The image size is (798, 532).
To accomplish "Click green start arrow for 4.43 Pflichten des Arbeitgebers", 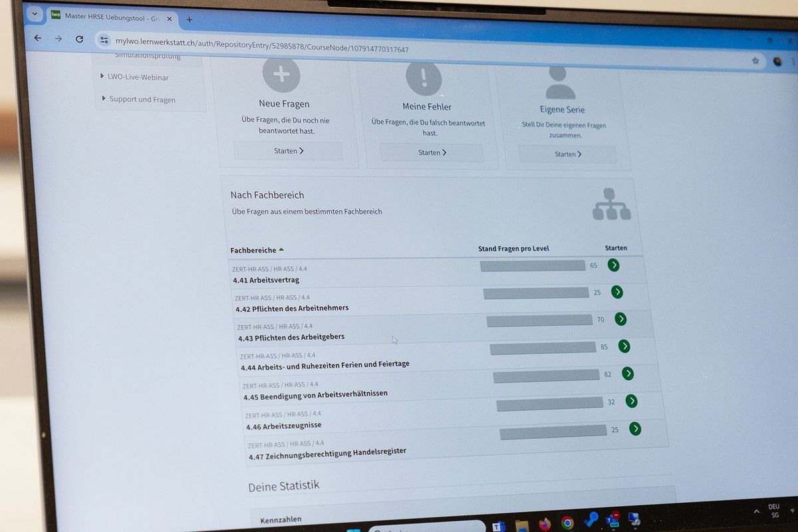I will [x=620, y=319].
